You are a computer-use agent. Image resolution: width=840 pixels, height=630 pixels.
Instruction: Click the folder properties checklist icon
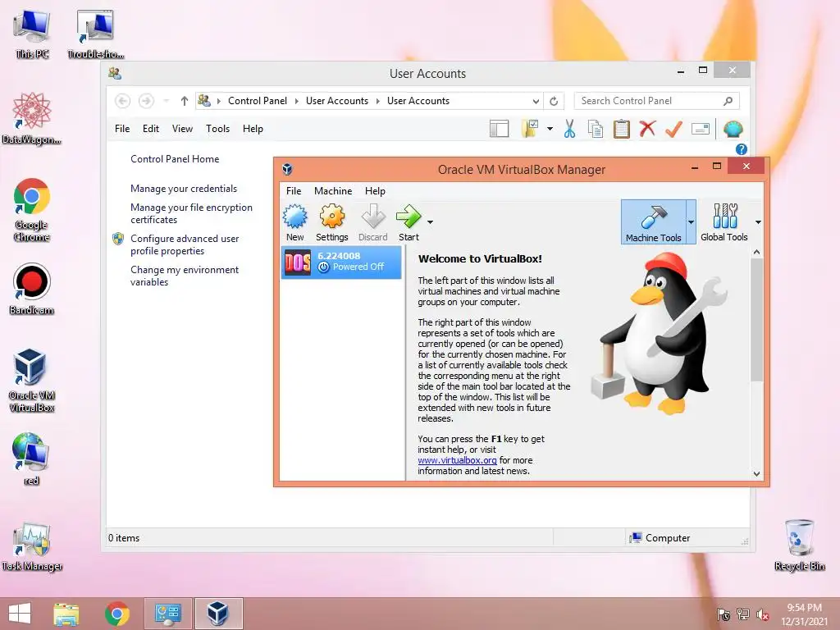530,129
